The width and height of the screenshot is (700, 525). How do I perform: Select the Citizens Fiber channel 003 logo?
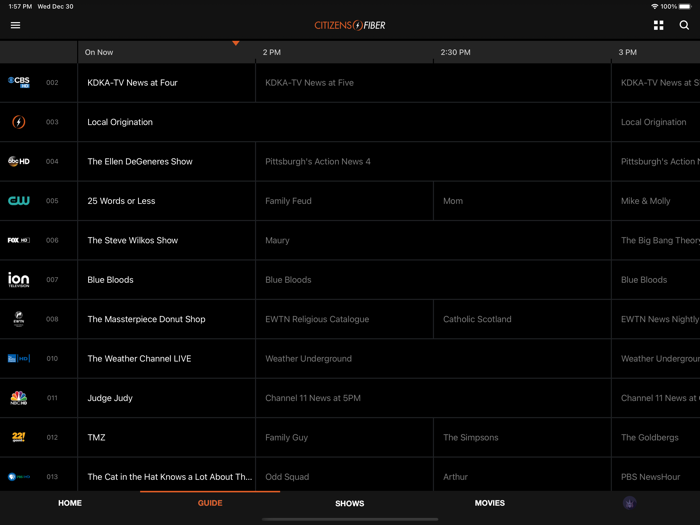tap(19, 121)
